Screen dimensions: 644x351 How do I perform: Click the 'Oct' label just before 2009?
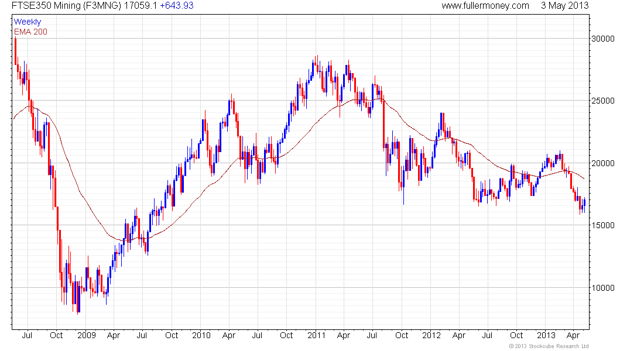point(56,335)
